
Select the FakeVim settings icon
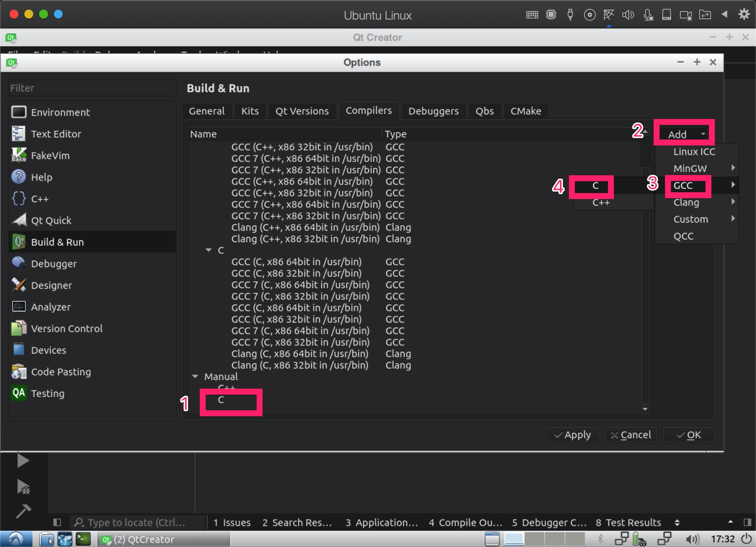click(19, 155)
